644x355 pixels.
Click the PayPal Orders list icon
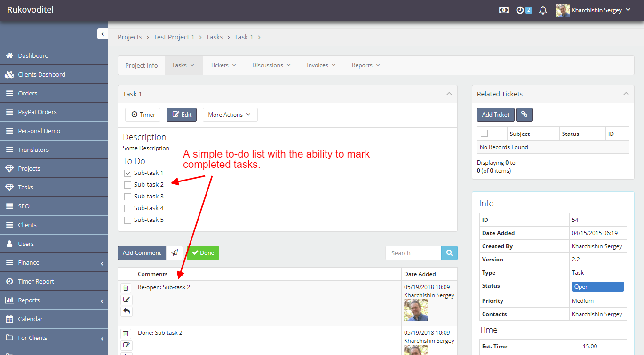(9, 112)
